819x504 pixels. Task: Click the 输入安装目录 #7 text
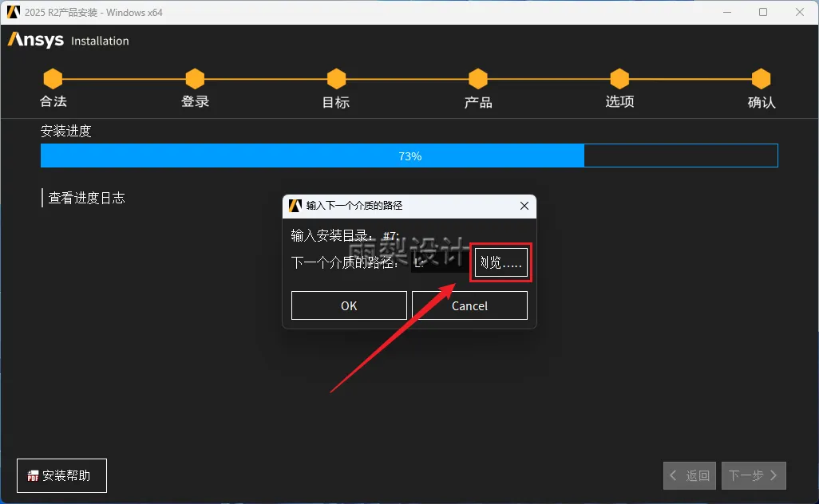(x=345, y=236)
